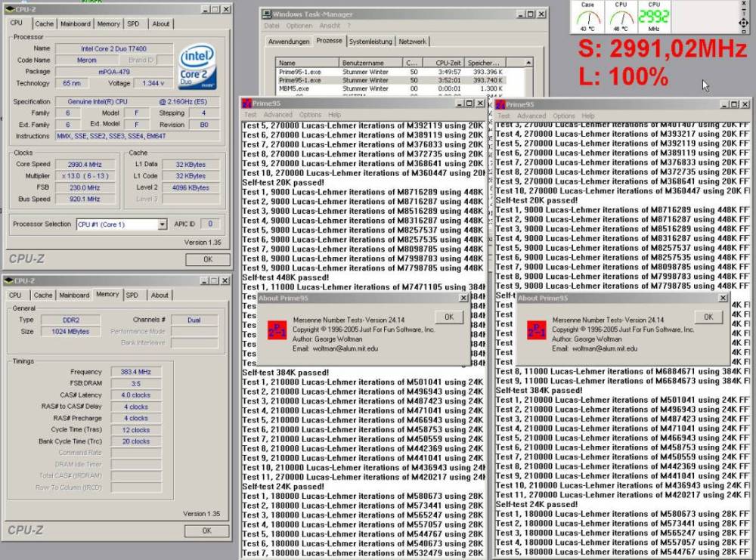The height and width of the screenshot is (560, 756).
Task: Open About tab in bottom CPU-Z window
Action: coord(160,295)
